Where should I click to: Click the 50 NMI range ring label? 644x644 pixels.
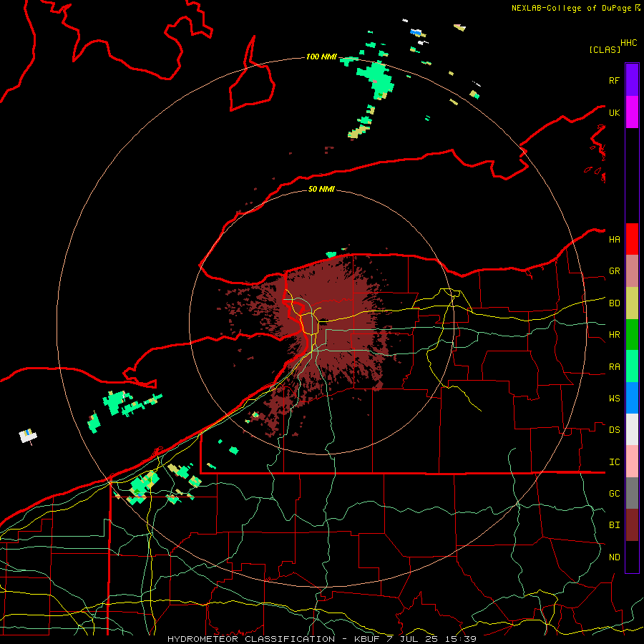click(x=321, y=189)
